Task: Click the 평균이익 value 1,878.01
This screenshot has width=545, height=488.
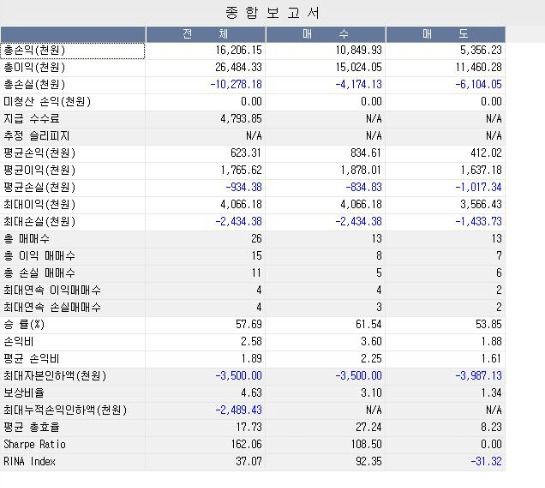Action: click(x=361, y=170)
